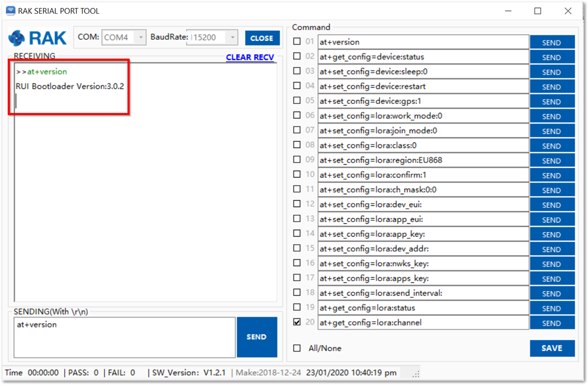Edit the lora:dev_eui command field
This screenshot has height=385, width=588.
coord(423,205)
